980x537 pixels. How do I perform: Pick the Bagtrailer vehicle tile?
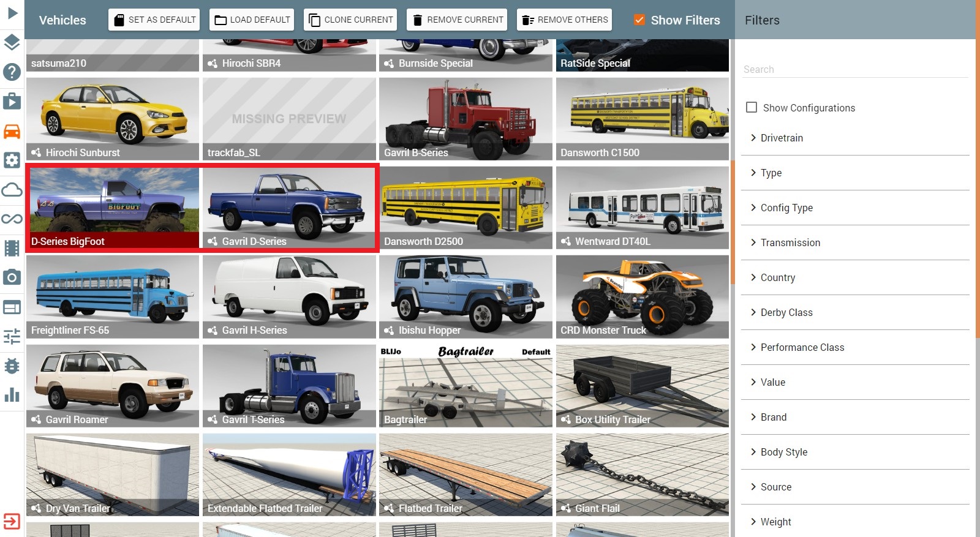466,386
